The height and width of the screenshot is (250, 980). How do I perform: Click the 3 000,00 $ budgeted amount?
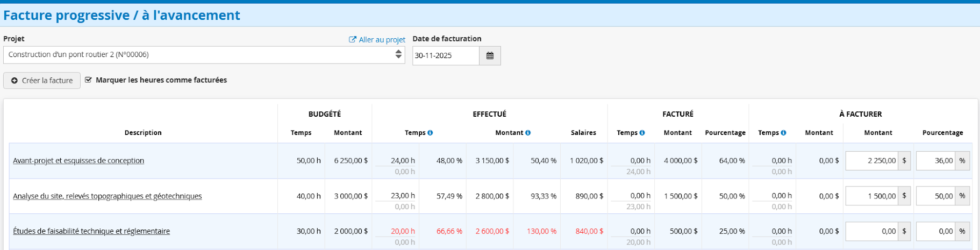pyautogui.click(x=350, y=196)
